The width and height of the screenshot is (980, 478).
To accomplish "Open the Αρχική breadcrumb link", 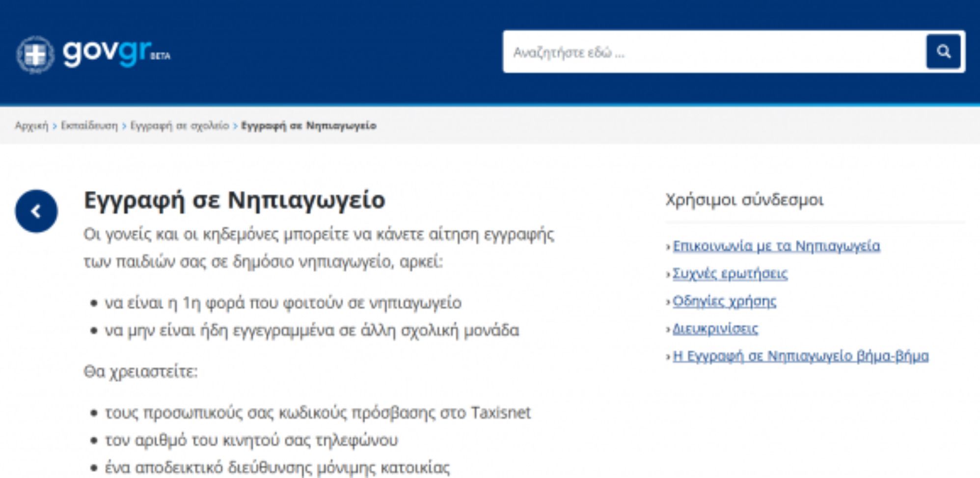I will coord(30,125).
